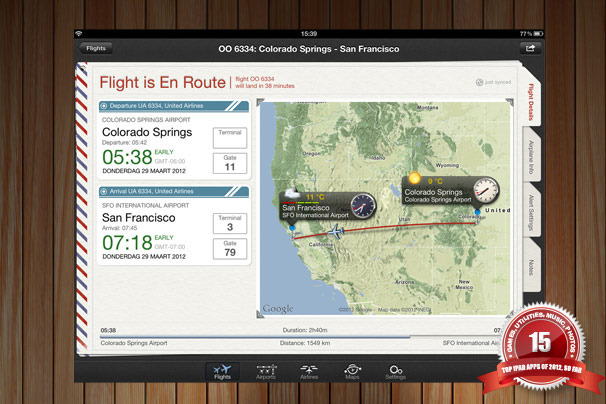Tap the San Francisco map callout

(x=327, y=206)
